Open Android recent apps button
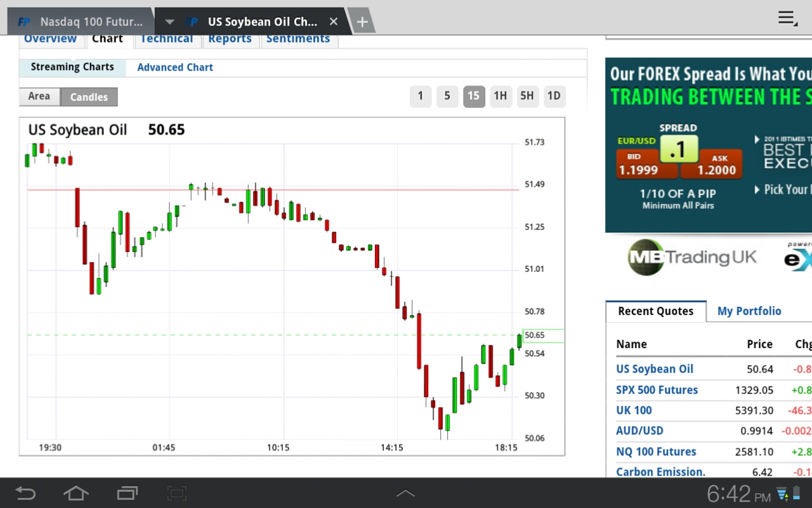Viewport: 812px width, 508px height. pyautogui.click(x=128, y=493)
